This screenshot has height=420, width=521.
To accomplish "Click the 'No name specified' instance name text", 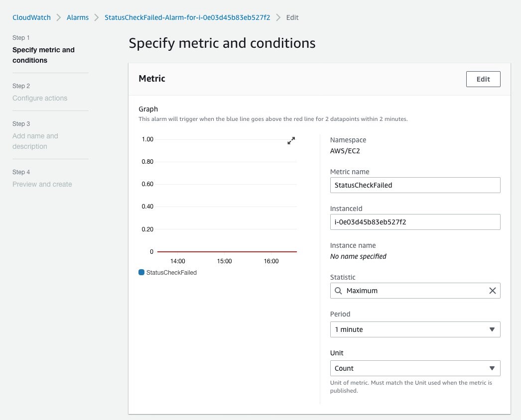I will pyautogui.click(x=358, y=256).
